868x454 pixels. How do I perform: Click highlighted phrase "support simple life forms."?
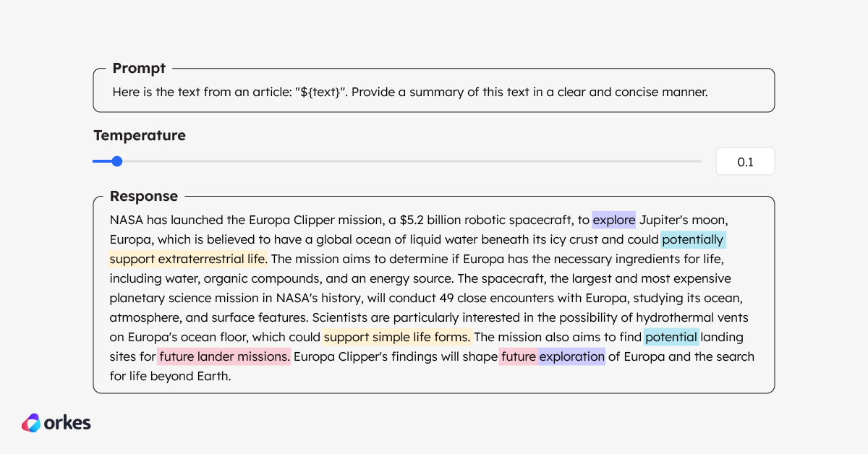(397, 337)
